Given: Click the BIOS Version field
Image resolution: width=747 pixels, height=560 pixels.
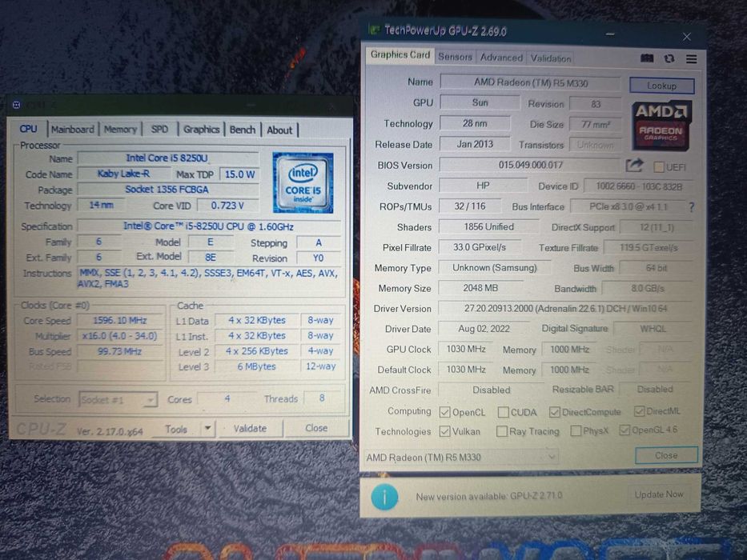Looking at the screenshot, I should pos(530,166).
